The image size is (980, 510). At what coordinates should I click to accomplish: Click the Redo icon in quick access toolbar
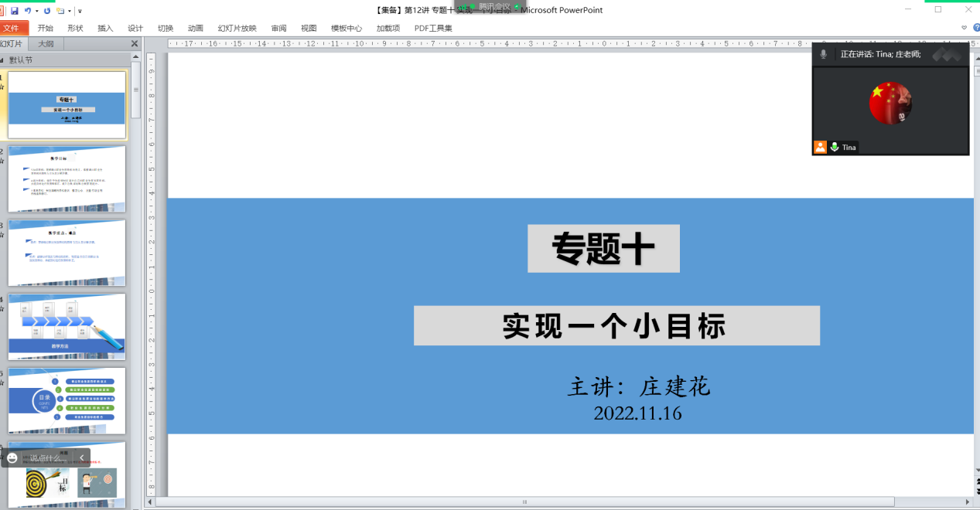pos(47,11)
